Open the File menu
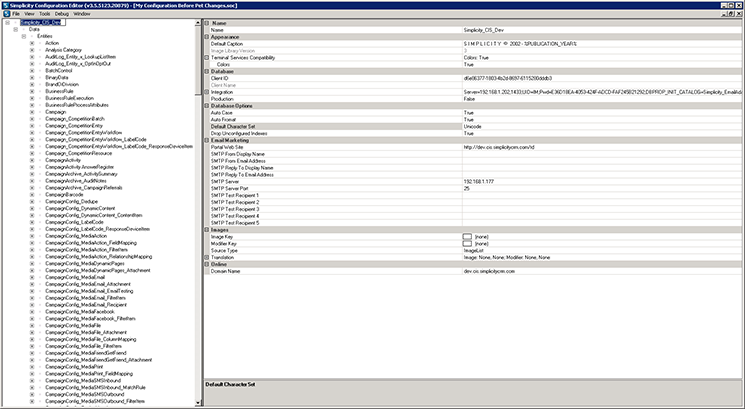The image size is (745, 409). pyautogui.click(x=16, y=14)
